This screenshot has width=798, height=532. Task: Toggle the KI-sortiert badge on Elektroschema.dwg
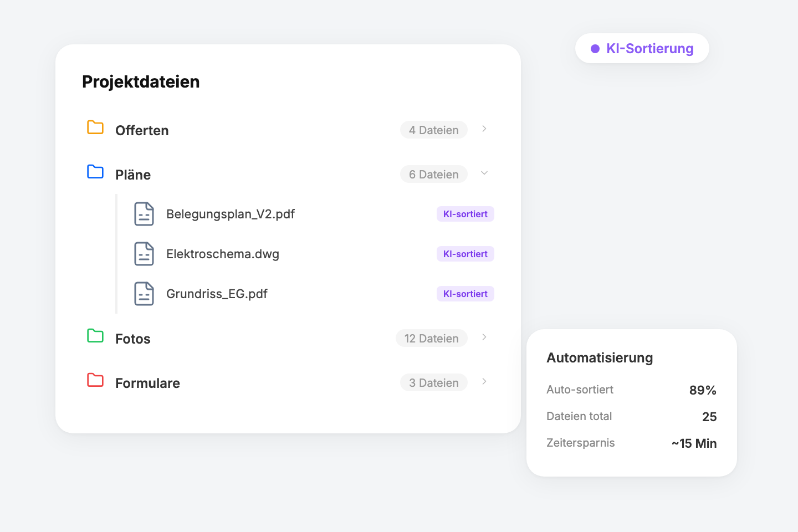tap(465, 254)
